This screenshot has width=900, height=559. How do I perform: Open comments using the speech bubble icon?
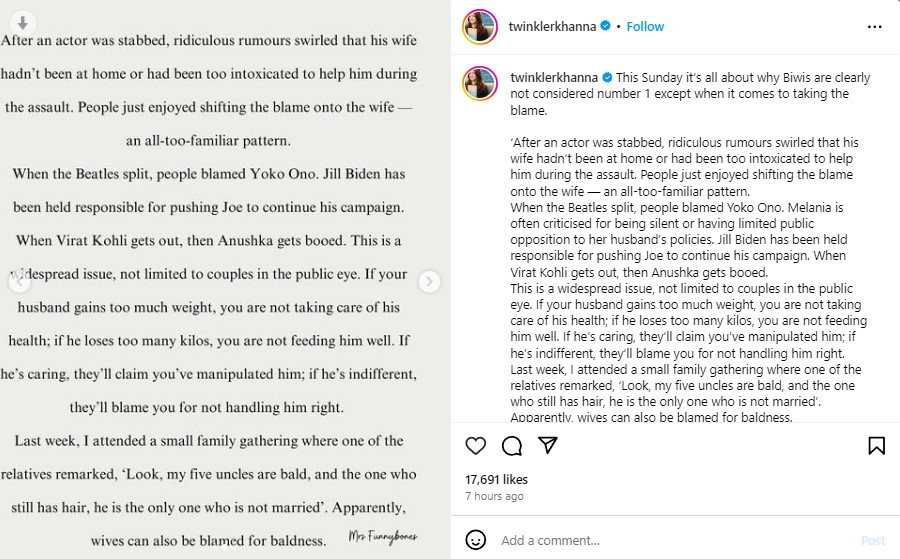[x=511, y=446]
